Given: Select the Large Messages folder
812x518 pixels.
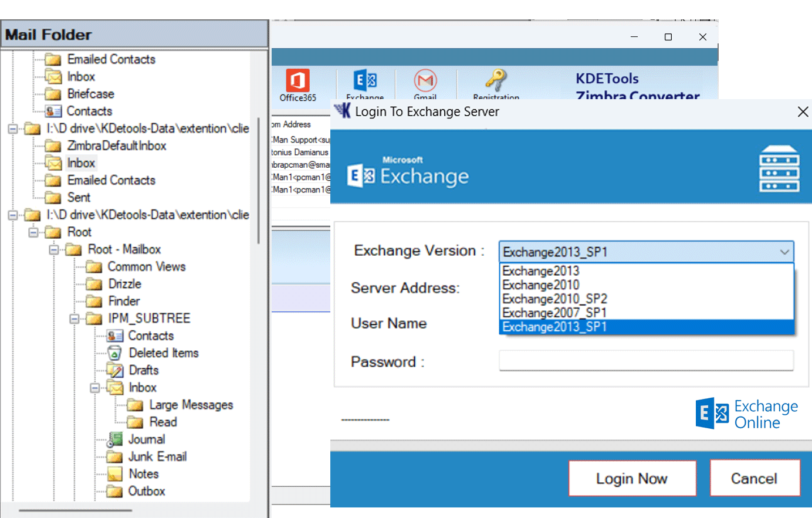Looking at the screenshot, I should pyautogui.click(x=191, y=405).
